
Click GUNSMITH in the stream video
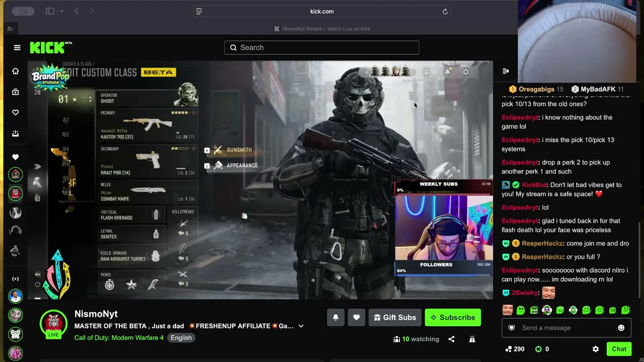tap(239, 150)
